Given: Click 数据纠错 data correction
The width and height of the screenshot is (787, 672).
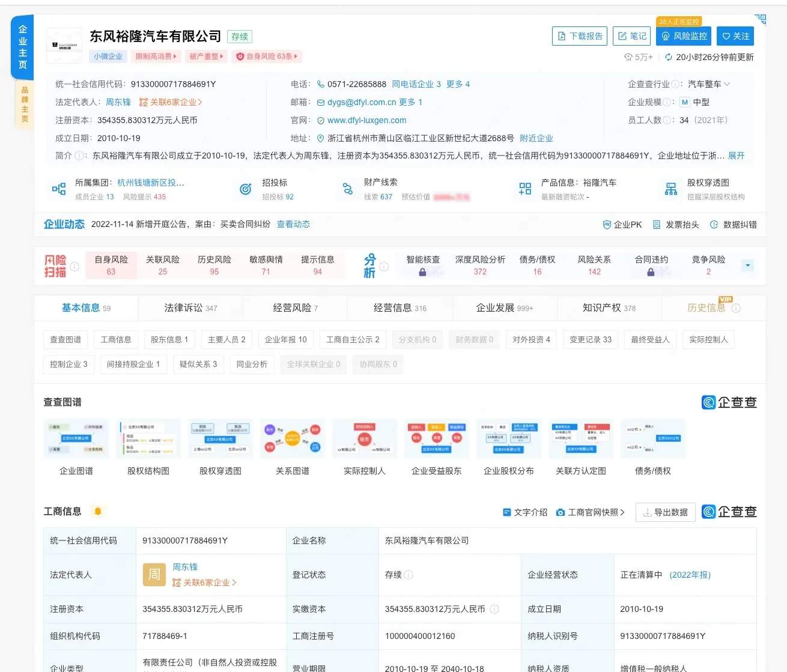Looking at the screenshot, I should 733,225.
